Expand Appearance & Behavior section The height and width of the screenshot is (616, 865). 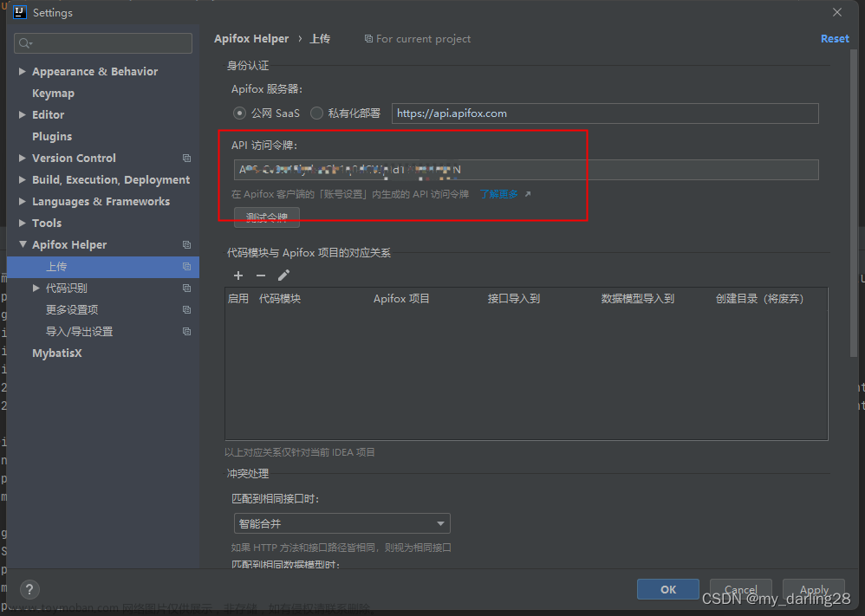tap(22, 71)
